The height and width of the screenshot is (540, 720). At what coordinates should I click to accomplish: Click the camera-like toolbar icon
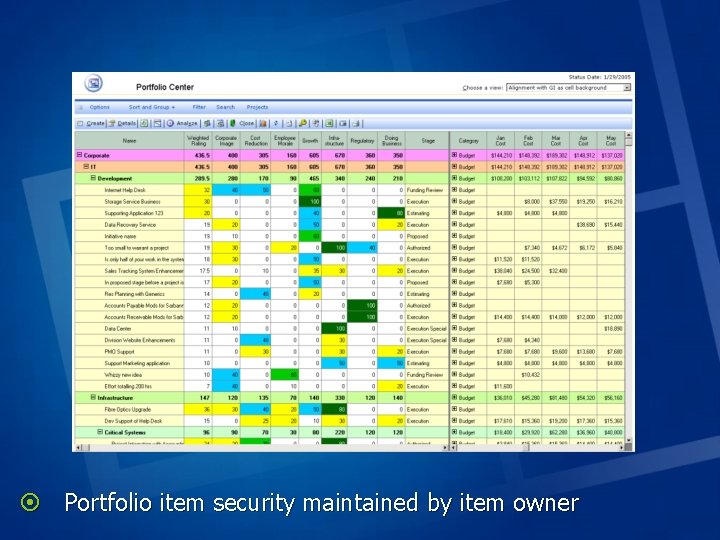(343, 124)
